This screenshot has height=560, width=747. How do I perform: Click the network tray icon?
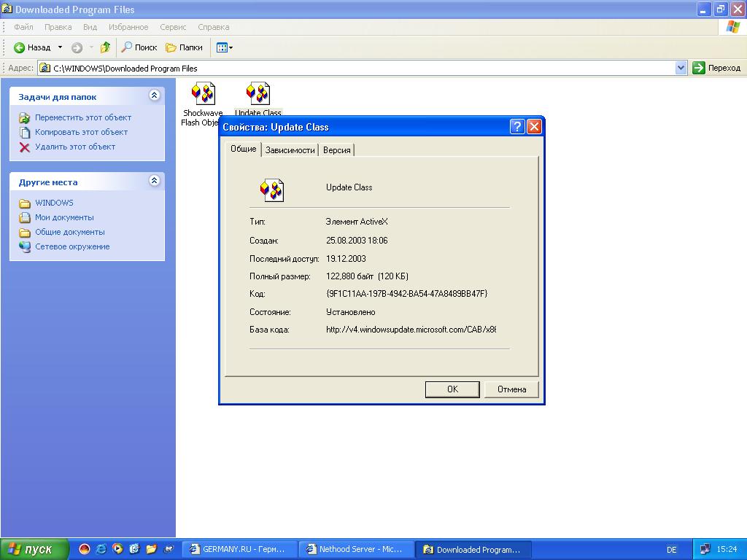pyautogui.click(x=705, y=550)
